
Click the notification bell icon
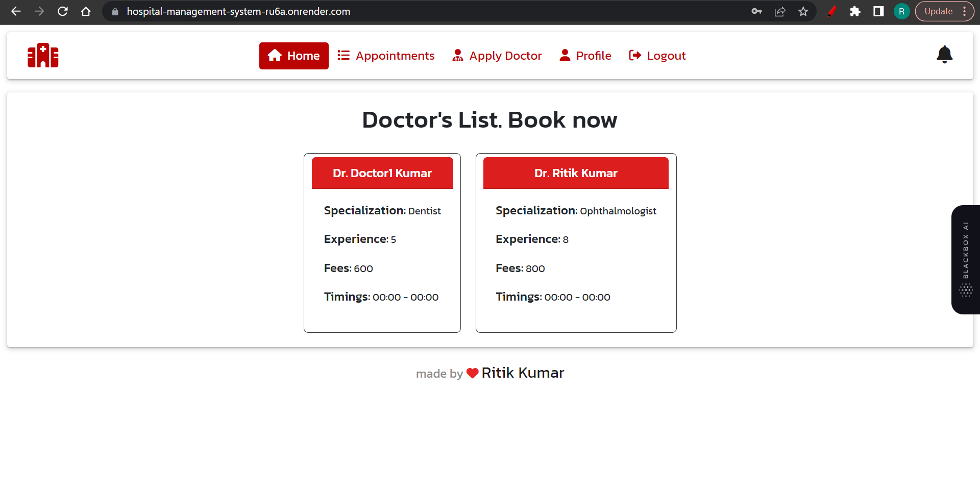[x=944, y=54]
